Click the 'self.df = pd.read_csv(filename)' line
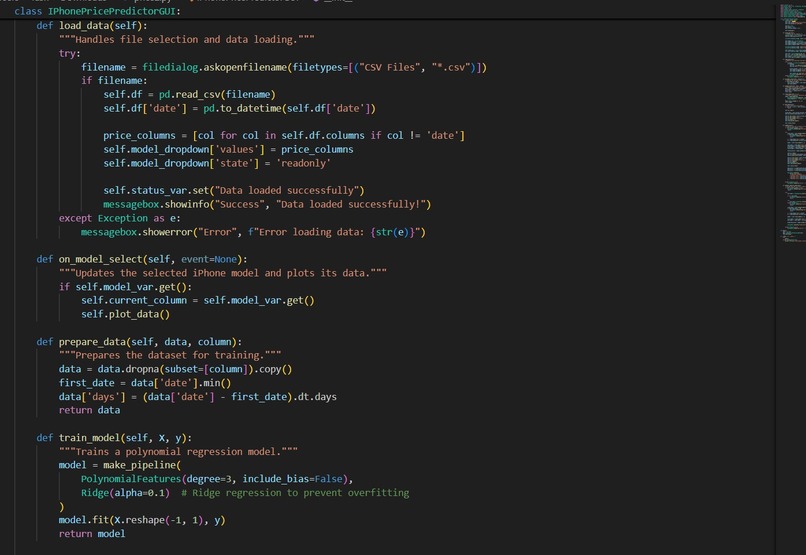This screenshot has height=555, width=806. click(189, 94)
